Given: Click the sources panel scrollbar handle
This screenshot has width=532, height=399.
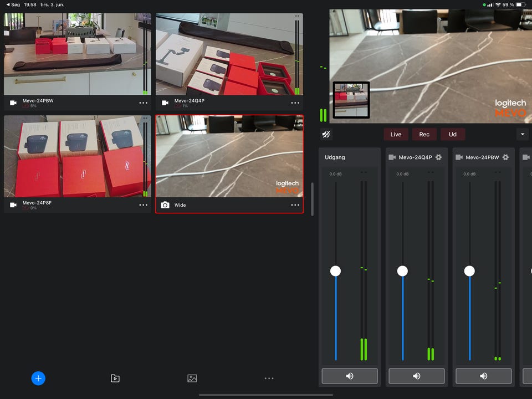Looking at the screenshot, I should (312, 199).
